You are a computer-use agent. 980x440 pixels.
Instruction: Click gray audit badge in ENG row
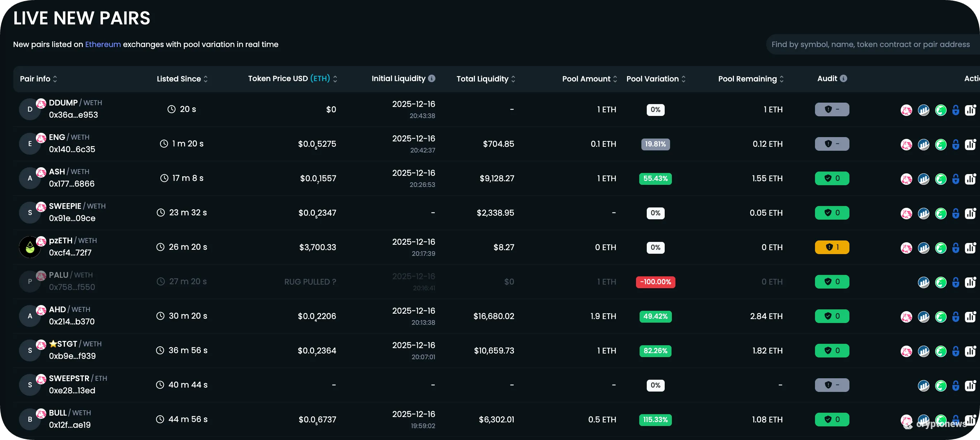(831, 144)
